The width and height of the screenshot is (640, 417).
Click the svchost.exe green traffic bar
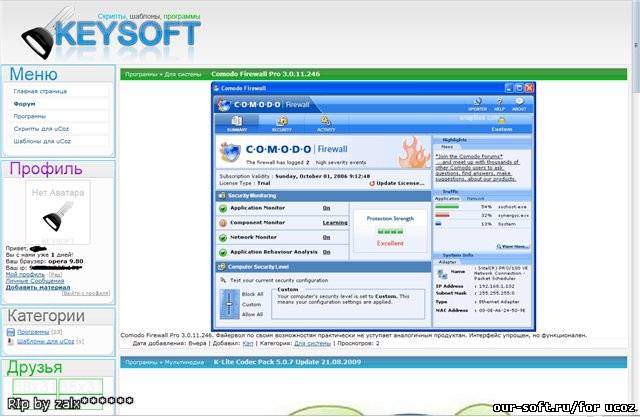[x=447, y=207]
